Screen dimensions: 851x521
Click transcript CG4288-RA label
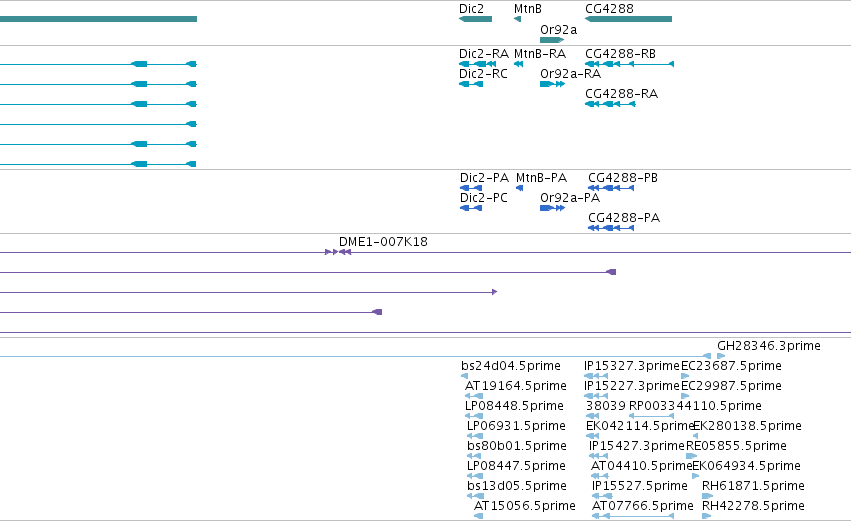point(621,94)
